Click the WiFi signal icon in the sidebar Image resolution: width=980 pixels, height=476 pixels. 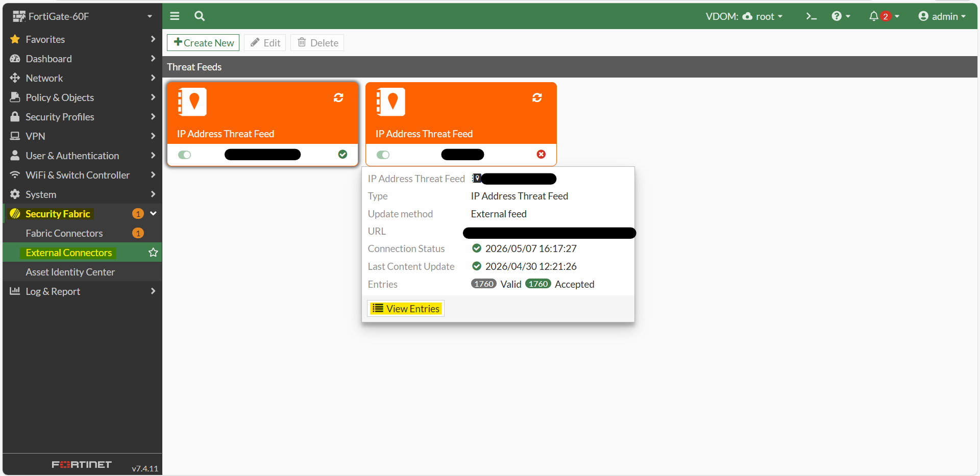coord(15,175)
